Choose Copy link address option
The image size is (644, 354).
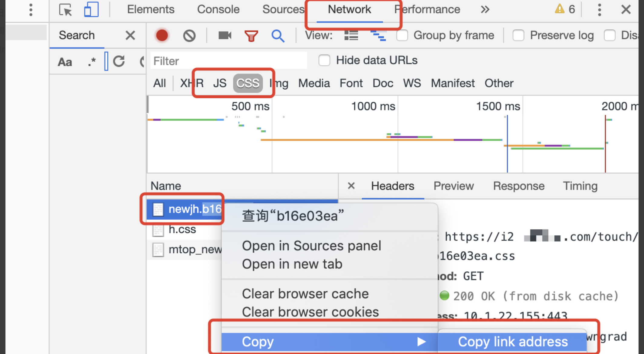click(513, 342)
